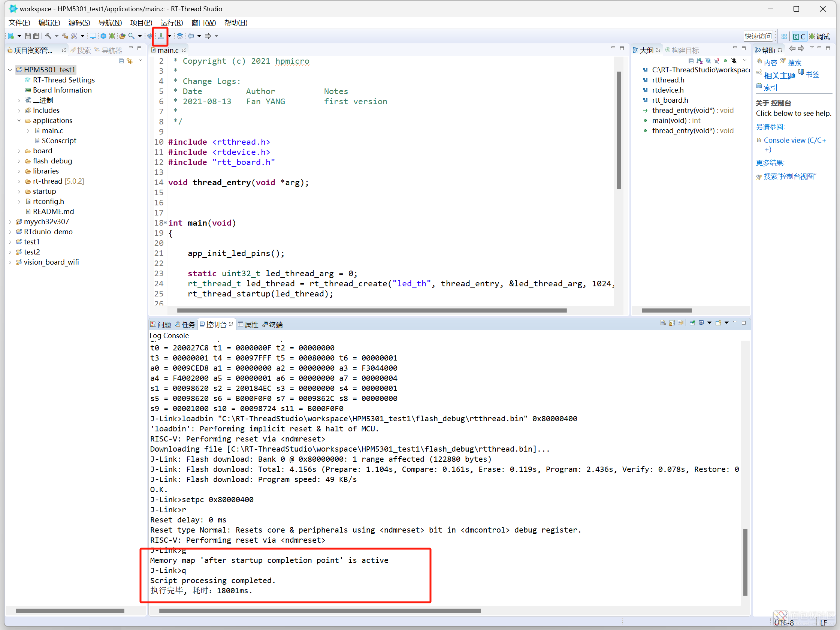Click the Save toolbar icon
Viewport: 840px width, 630px height.
(28, 36)
